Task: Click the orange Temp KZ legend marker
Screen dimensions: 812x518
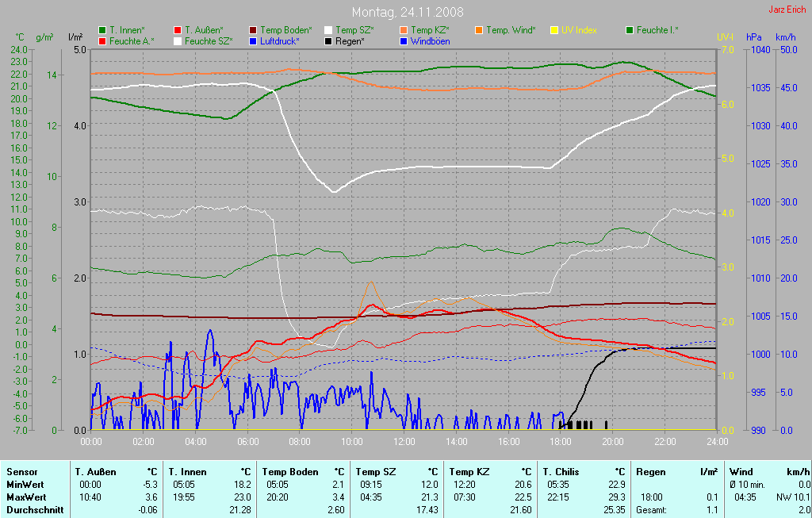Action: (404, 30)
